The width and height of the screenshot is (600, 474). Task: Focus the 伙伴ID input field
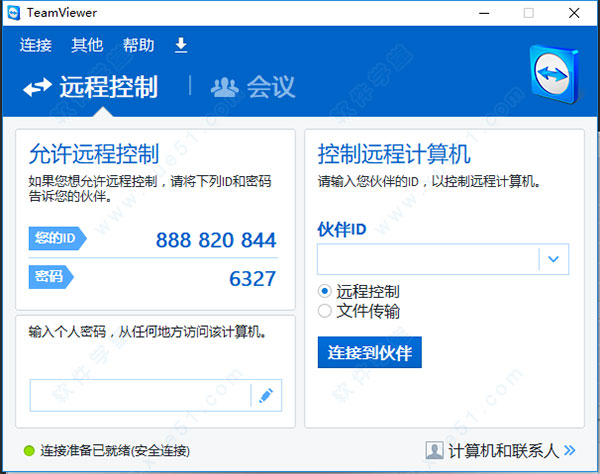pos(428,259)
